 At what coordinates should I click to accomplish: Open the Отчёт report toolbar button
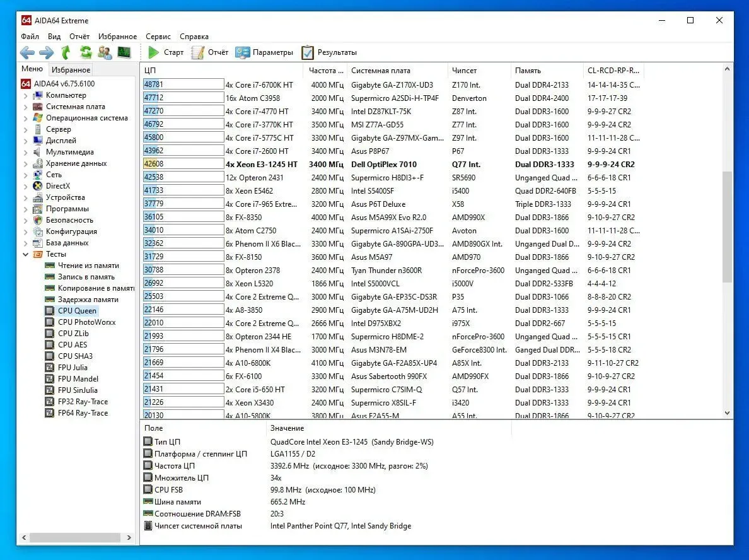point(210,52)
